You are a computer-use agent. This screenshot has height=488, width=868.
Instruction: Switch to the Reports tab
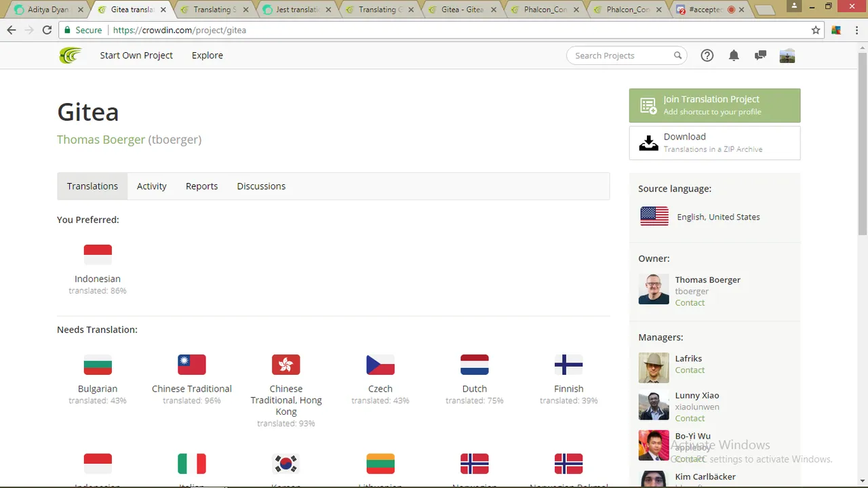click(202, 186)
